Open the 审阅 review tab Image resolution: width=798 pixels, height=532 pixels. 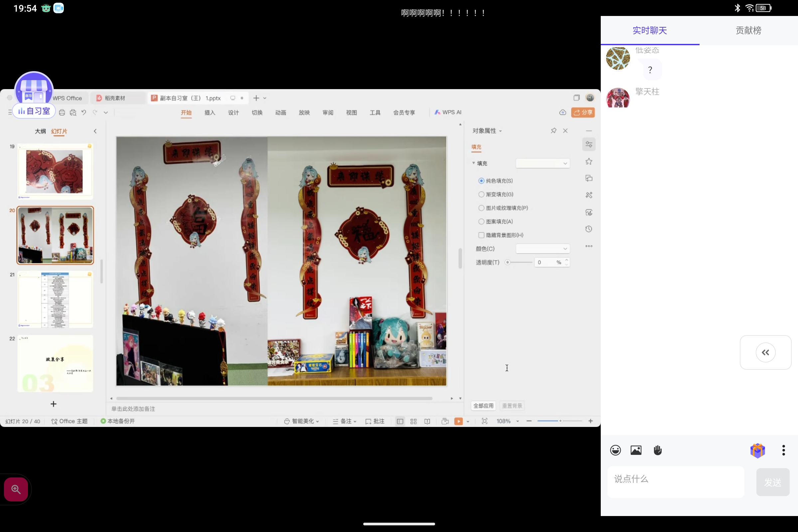[328, 112]
